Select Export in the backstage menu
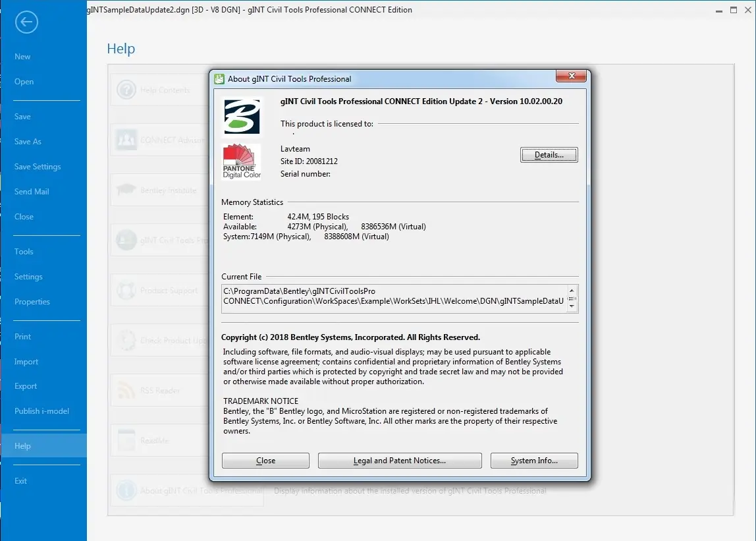 pos(26,386)
